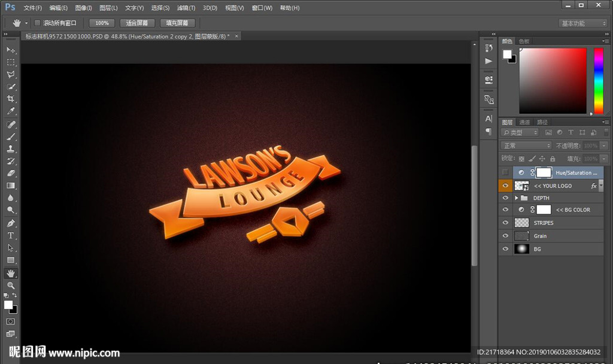Hide the BG layer
The image size is (613, 364).
(505, 248)
